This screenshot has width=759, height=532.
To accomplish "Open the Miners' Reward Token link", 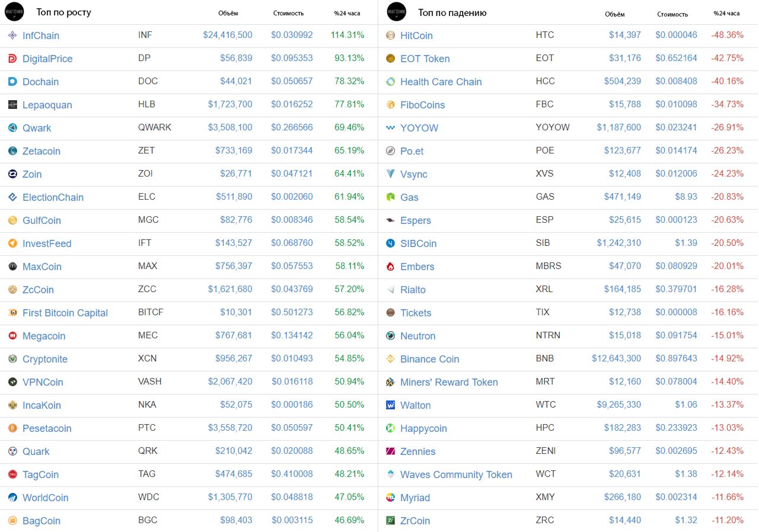I will pyautogui.click(x=449, y=382).
